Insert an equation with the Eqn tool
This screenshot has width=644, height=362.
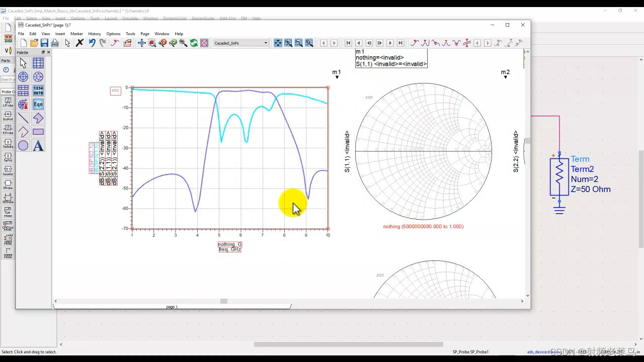tap(38, 104)
